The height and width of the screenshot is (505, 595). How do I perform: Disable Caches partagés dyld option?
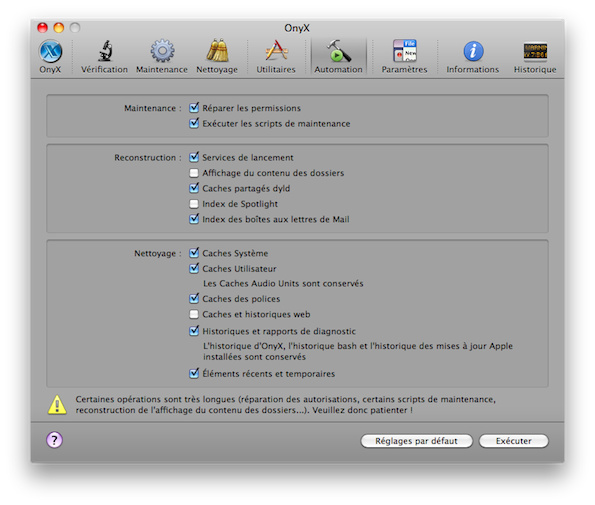pos(194,188)
